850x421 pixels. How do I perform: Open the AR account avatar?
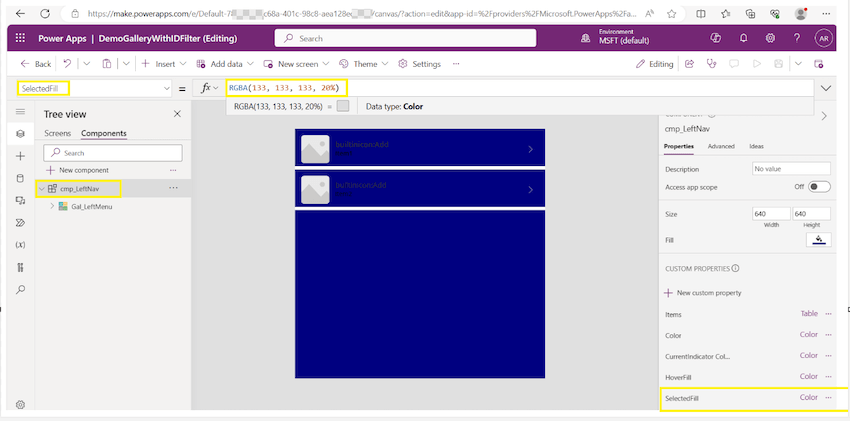[x=823, y=38]
